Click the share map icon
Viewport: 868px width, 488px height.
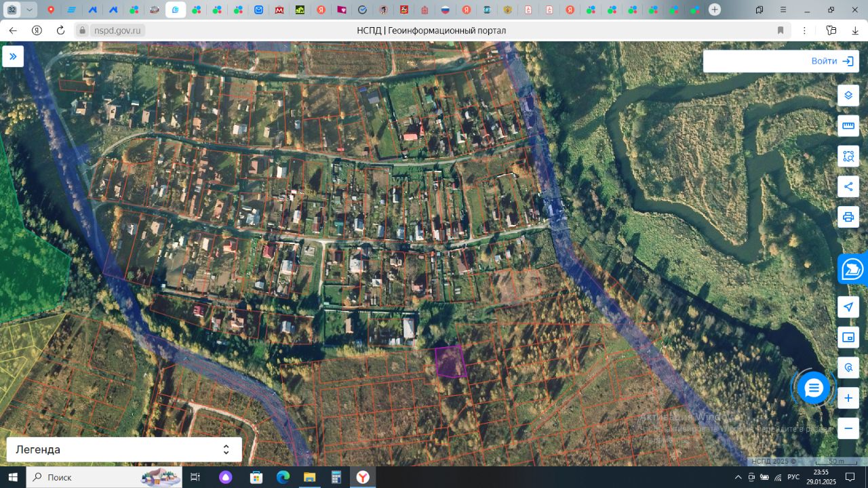(848, 186)
